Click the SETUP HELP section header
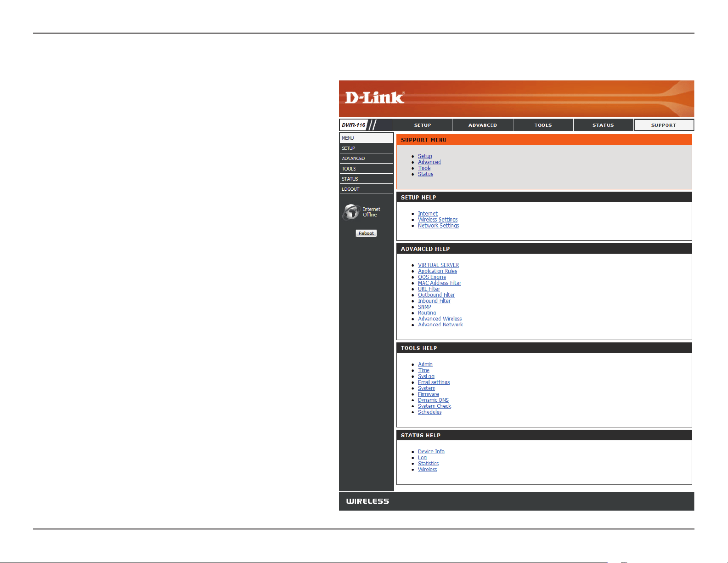The image size is (728, 563). 544,197
